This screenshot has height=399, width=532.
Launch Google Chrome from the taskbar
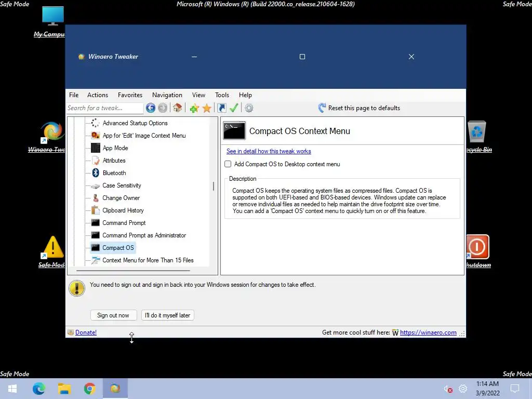(x=89, y=389)
